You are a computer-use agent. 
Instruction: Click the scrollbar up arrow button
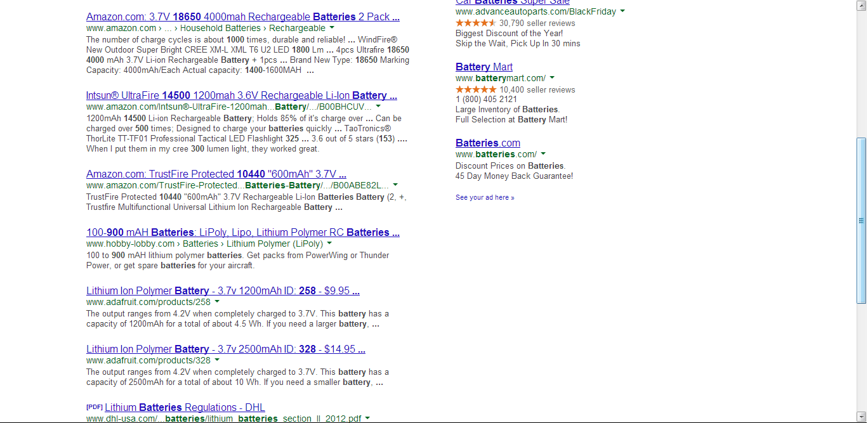(x=861, y=4)
